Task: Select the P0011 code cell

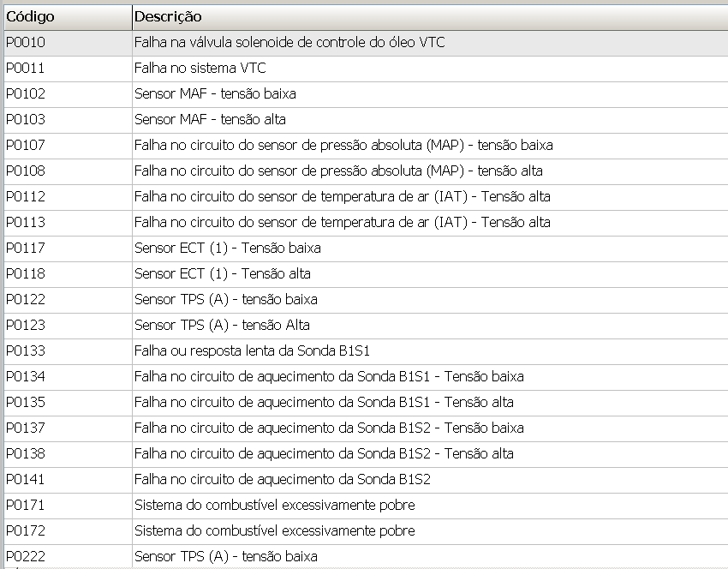Action: (x=26, y=68)
